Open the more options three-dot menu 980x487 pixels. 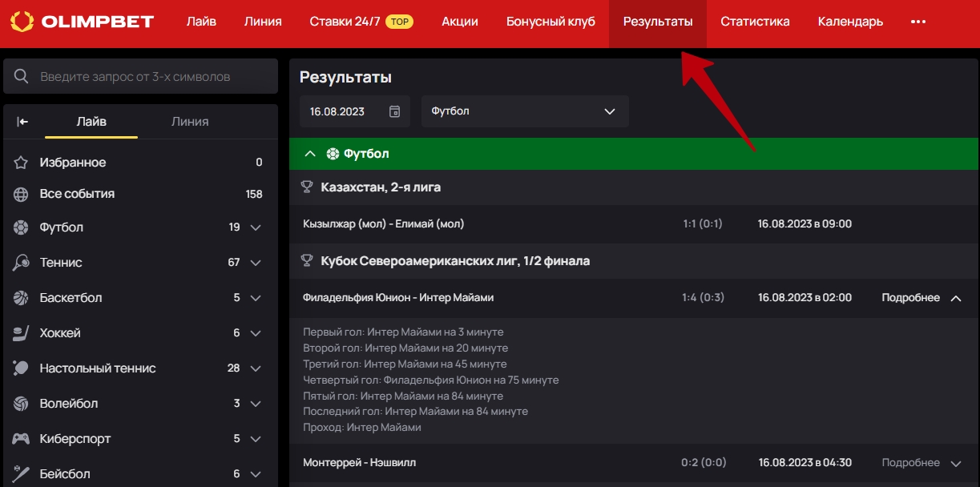coord(918,22)
